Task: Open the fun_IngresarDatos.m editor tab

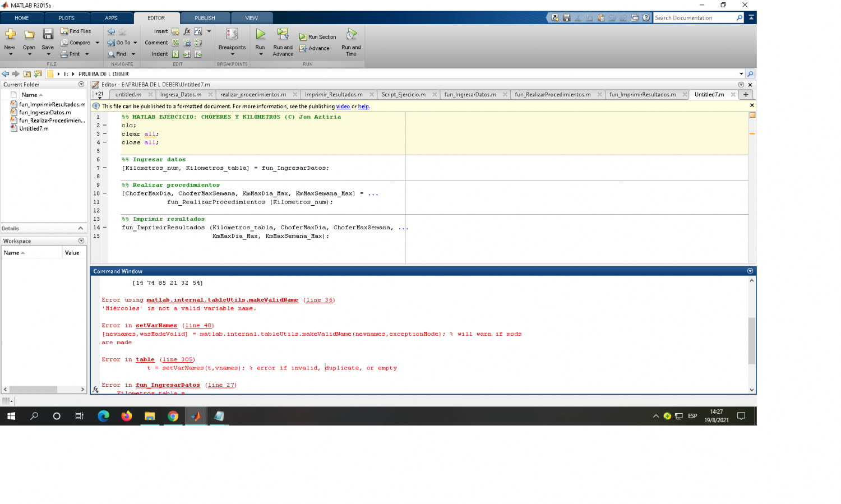Action: point(470,95)
